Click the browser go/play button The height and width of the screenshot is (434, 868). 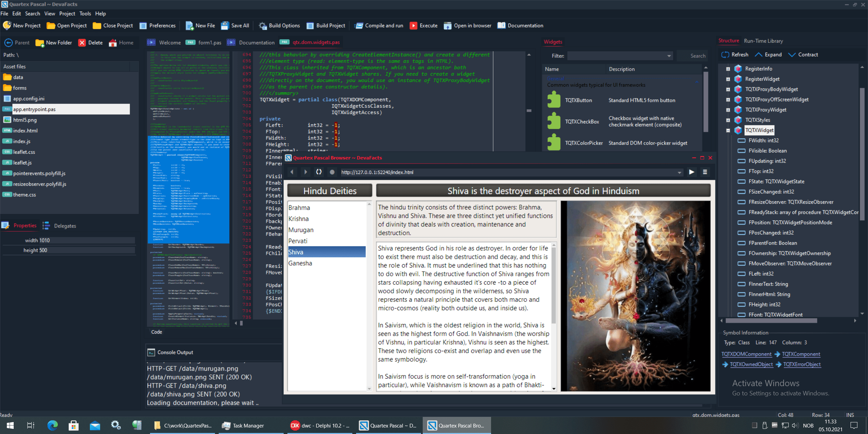691,172
